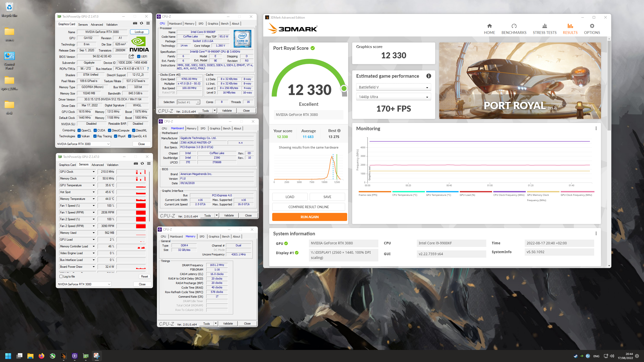The height and width of the screenshot is (362, 644).
Task: Open BENCHMARKS in 3DMark navigation
Action: coord(514,29)
